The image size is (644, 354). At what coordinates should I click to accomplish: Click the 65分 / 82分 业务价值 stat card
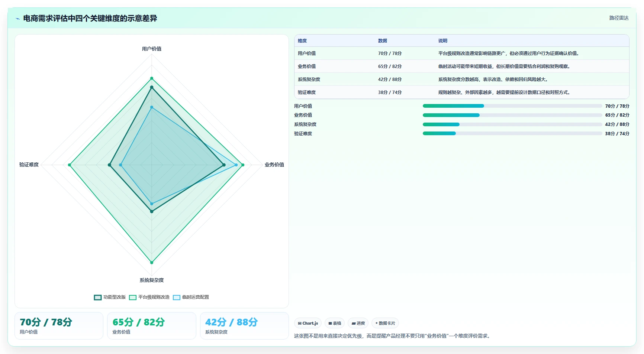[x=152, y=326]
